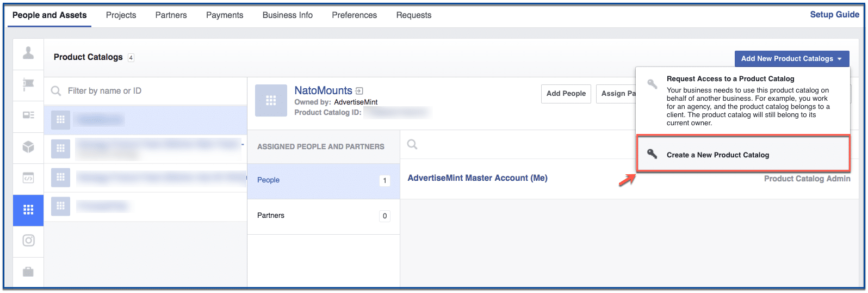This screenshot has width=868, height=293.
Task: Open the briefcase icon in sidebar
Action: coord(28,271)
